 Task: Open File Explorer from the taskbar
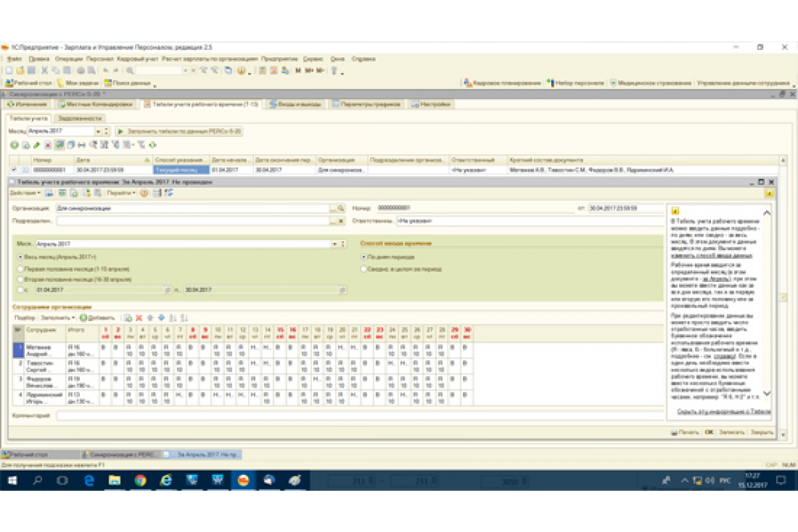point(114,480)
